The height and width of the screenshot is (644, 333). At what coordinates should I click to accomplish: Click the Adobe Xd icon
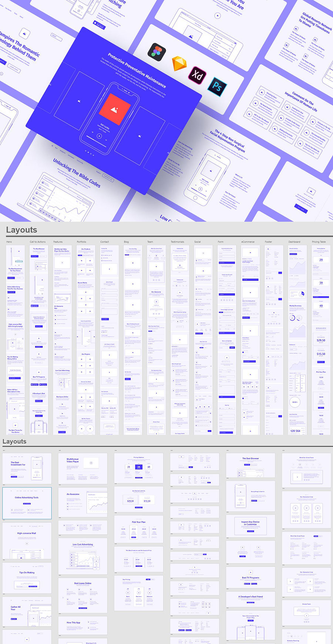tap(197, 76)
